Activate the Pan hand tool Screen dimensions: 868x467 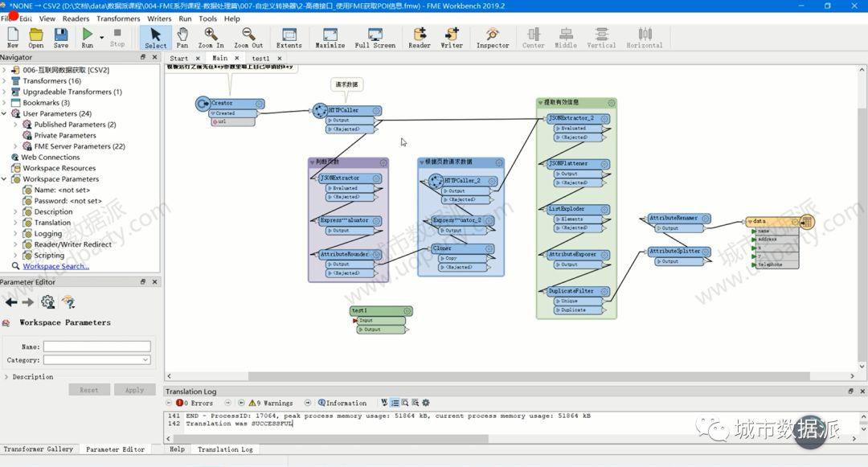(x=182, y=38)
